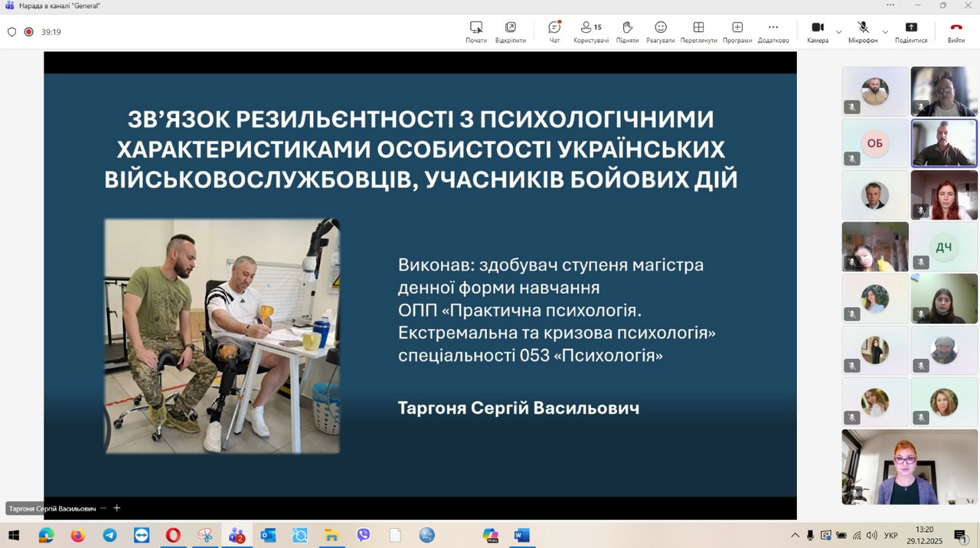The height and width of the screenshot is (548, 980).
Task: Expand the camera options dropdown arrow
Action: [838, 32]
